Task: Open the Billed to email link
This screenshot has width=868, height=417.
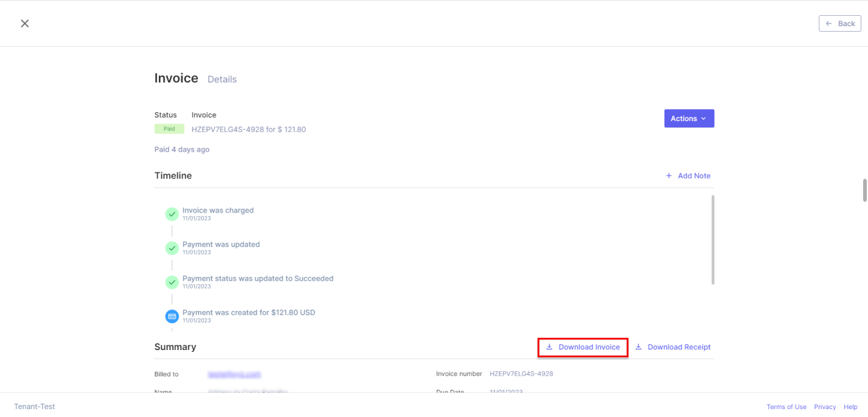Action: pyautogui.click(x=235, y=374)
